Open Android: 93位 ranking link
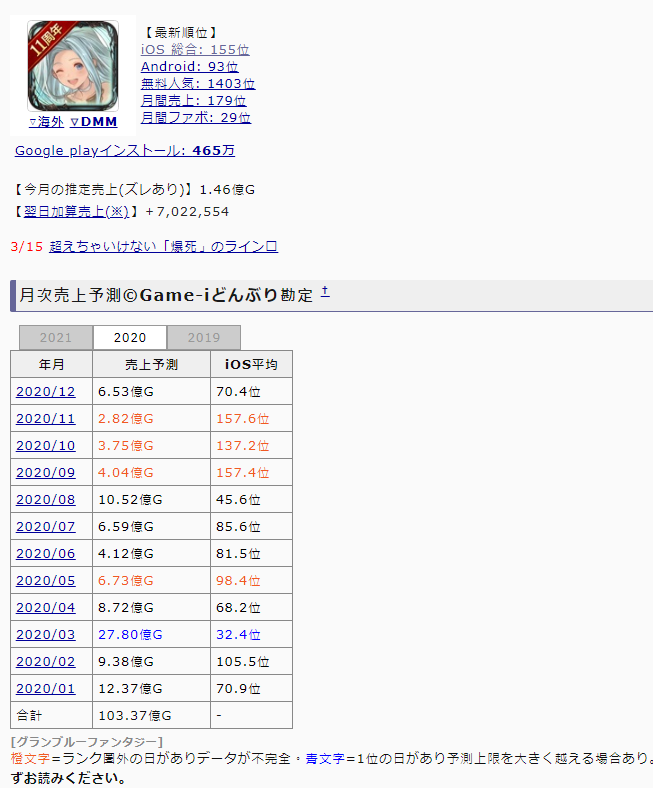 190,66
